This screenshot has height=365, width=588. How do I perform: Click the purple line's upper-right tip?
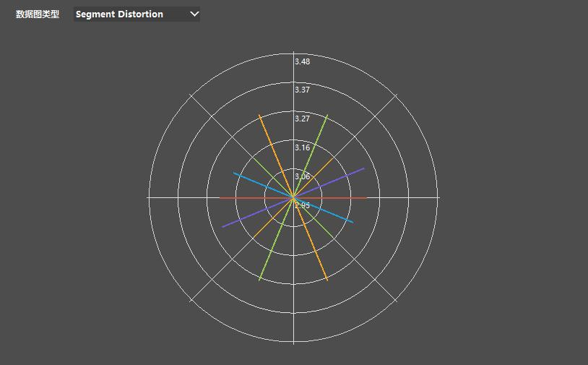pos(363,168)
